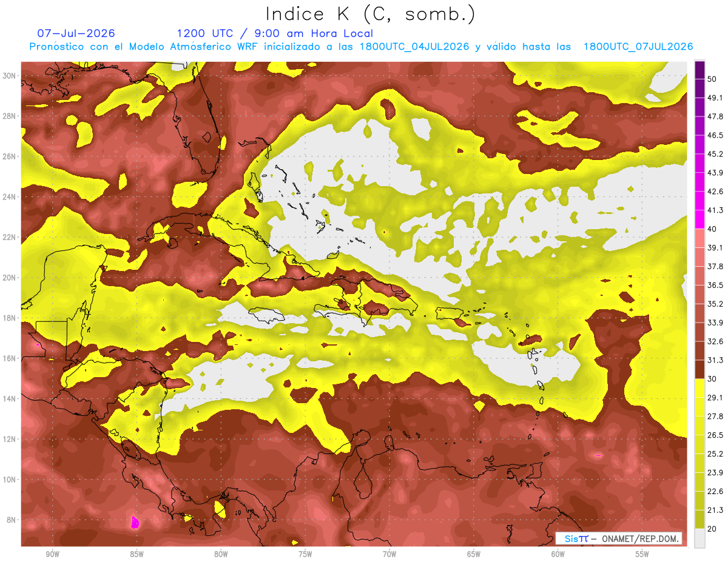The width and height of the screenshot is (728, 562).
Task: Pick the magenta swatch between 40 and 41.3
Action: (x=699, y=219)
